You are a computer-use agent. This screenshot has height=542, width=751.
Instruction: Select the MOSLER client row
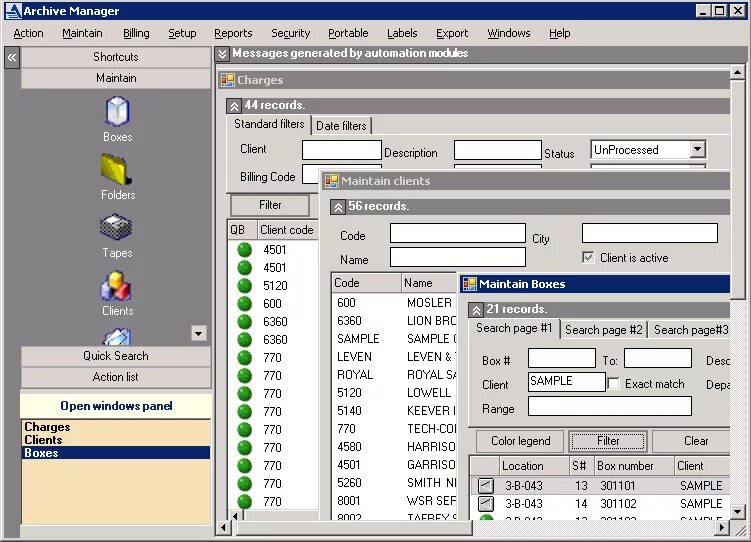coord(394,303)
